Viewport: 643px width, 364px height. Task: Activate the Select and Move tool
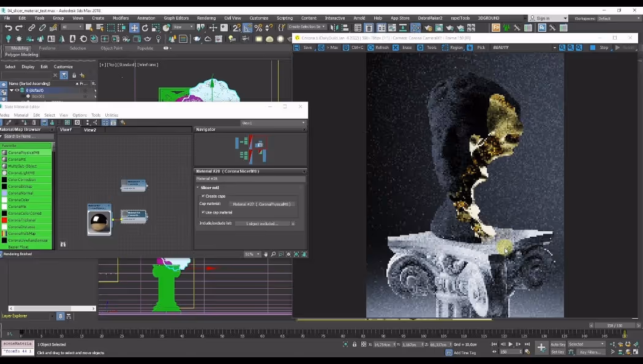pyautogui.click(x=134, y=28)
